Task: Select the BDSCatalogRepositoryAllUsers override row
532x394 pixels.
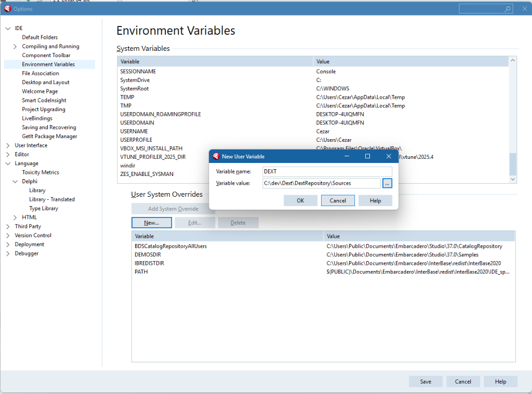Action: 323,246
